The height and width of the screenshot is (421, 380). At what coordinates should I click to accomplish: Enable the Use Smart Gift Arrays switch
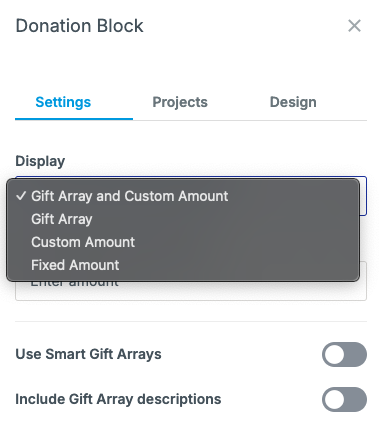(344, 354)
